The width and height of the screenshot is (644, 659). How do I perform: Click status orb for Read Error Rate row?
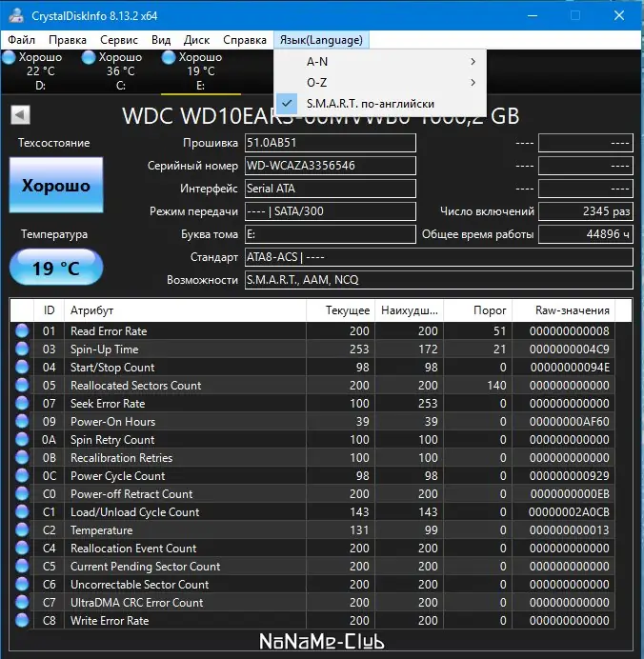tap(22, 331)
